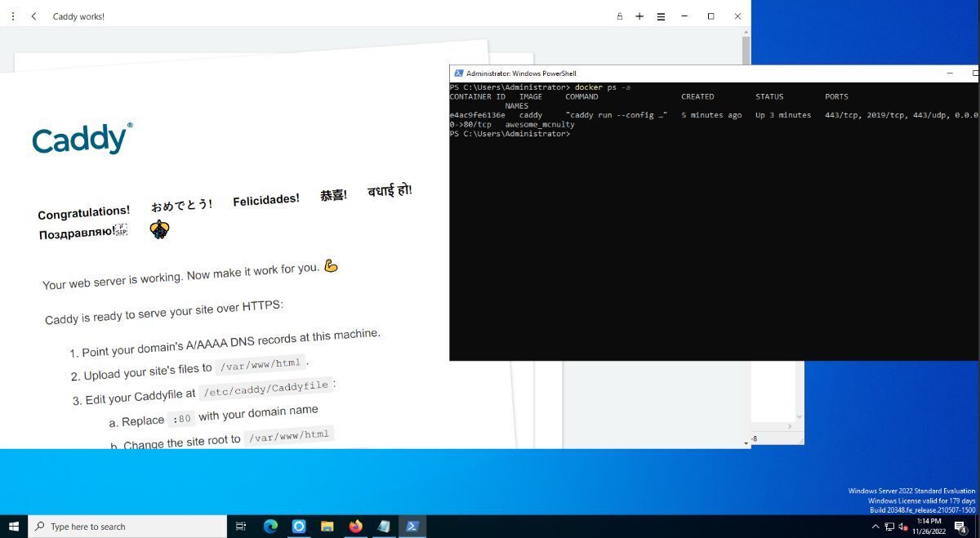Minimize the Caddy browser window

(x=684, y=16)
